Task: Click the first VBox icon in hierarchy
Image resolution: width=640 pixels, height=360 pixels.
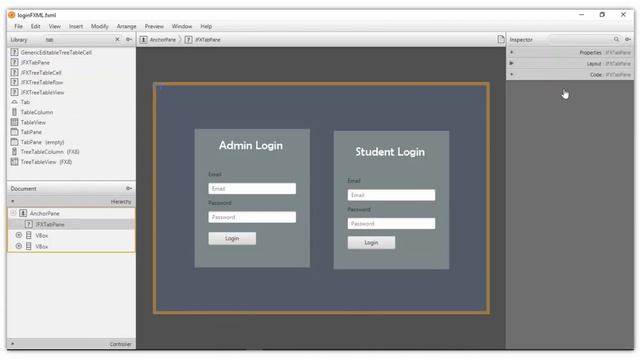Action: (29, 235)
